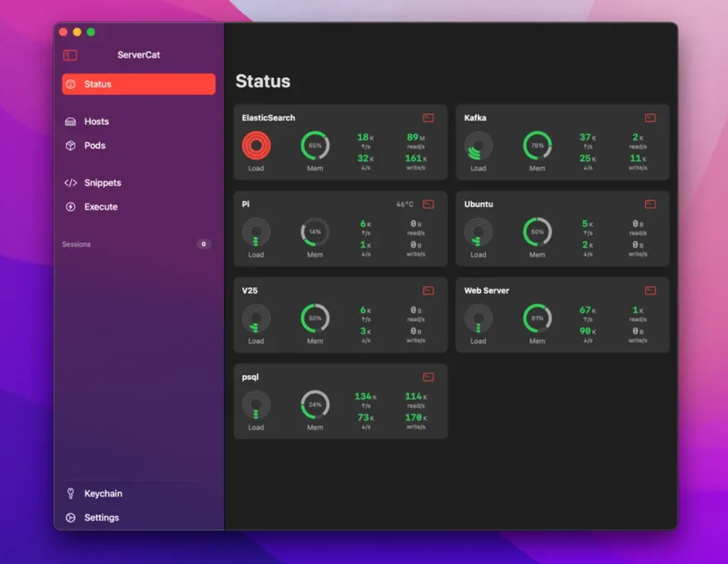Click Pi temperature 46°C reading

tap(405, 204)
